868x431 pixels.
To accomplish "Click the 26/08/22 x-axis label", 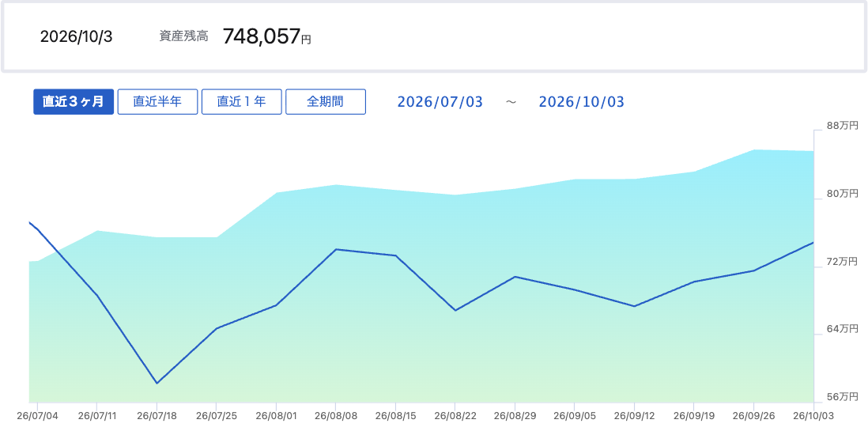I will pos(455,415).
